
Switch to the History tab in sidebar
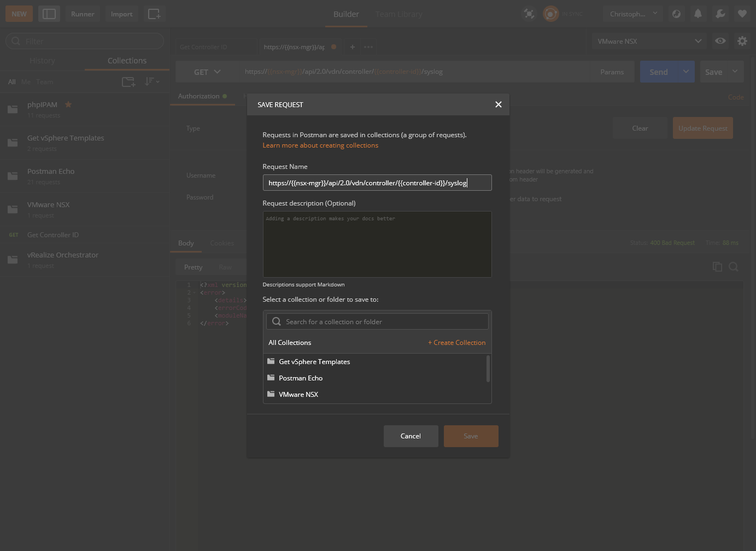[42, 61]
